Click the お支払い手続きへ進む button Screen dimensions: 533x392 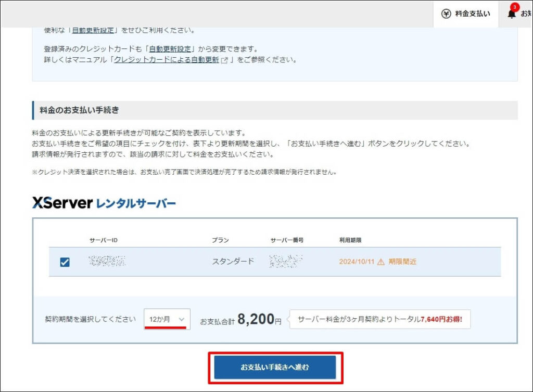(275, 367)
